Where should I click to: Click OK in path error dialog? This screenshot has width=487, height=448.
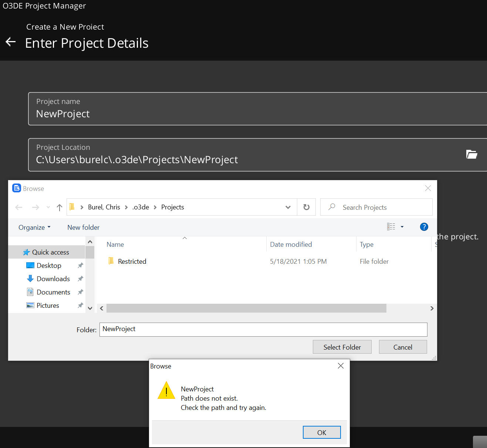322,432
